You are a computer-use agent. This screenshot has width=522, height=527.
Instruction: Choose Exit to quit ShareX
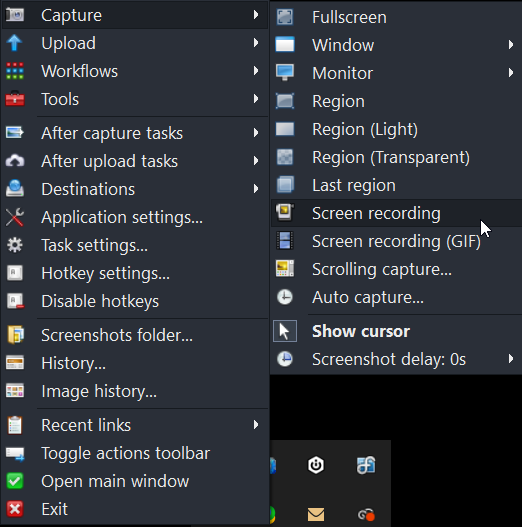tap(135, 509)
